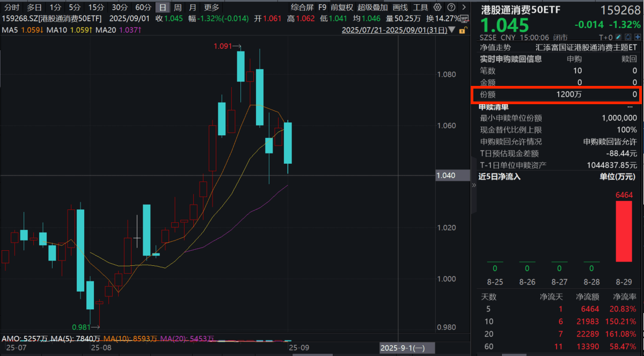Open the settings gear icon
This screenshot has width=644, height=356.
(x=437, y=8)
